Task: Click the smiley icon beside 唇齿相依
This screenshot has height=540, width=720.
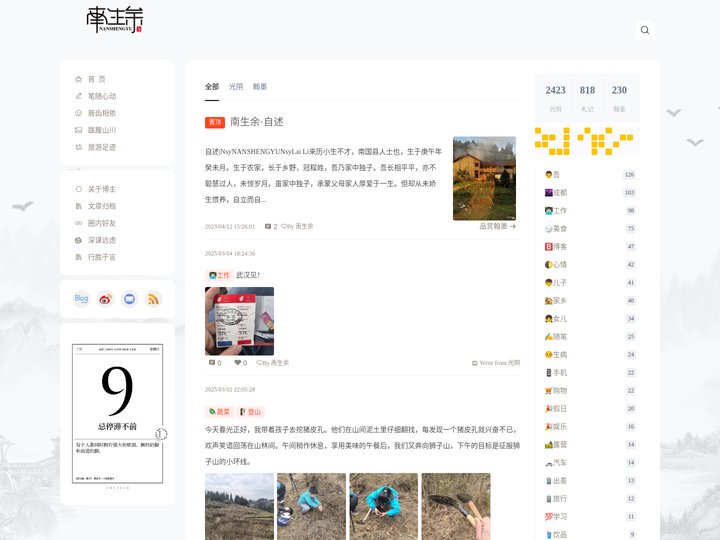Action: coord(79,113)
